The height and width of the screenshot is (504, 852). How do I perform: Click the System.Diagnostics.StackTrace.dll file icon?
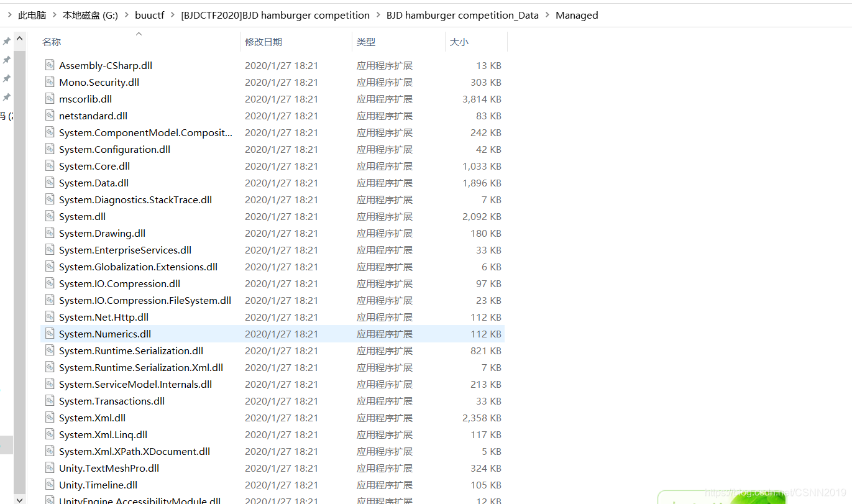click(50, 199)
